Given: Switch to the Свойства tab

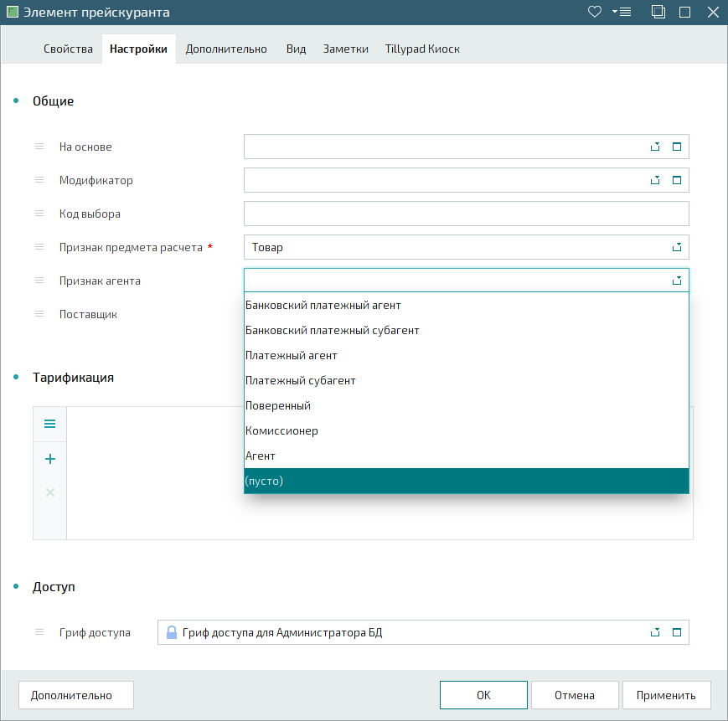Looking at the screenshot, I should pos(68,49).
